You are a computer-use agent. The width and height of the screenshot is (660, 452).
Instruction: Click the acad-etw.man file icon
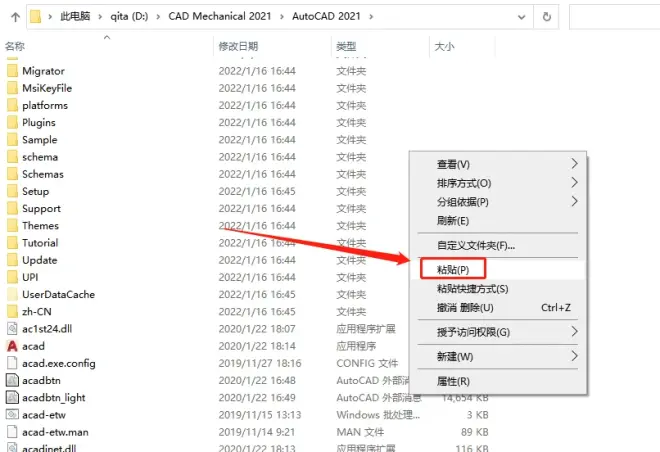13,432
